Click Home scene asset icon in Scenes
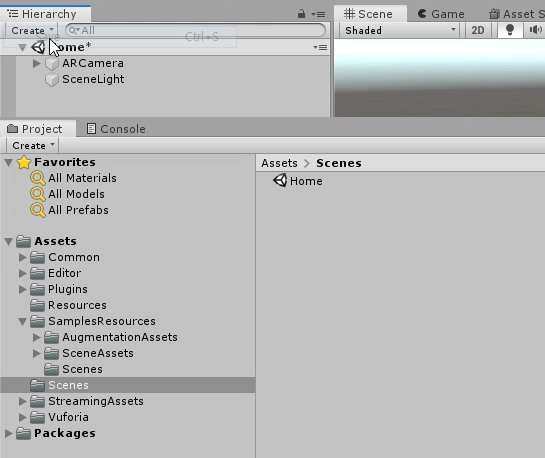This screenshot has height=458, width=545. click(x=280, y=181)
